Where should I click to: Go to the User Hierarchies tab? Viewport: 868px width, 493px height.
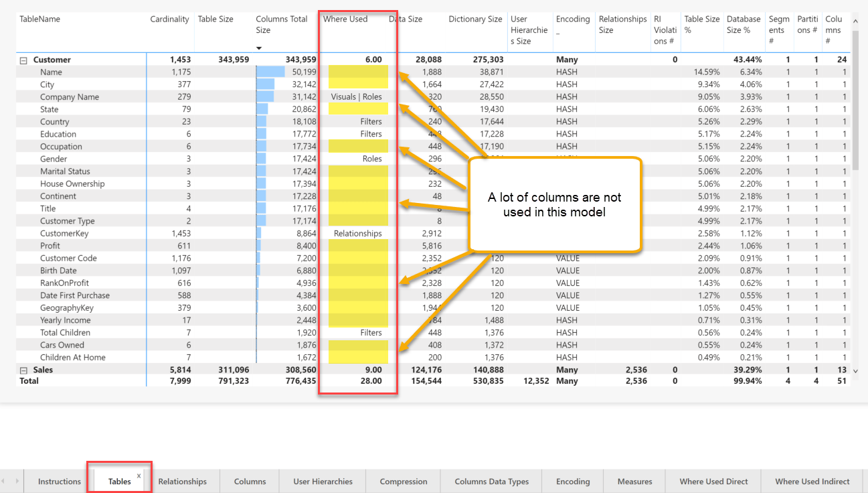pos(323,481)
